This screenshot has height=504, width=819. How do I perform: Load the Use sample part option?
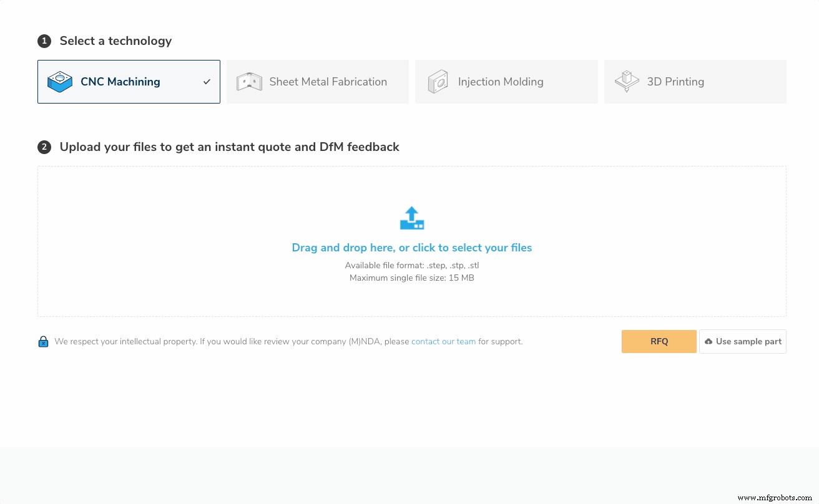(748, 342)
